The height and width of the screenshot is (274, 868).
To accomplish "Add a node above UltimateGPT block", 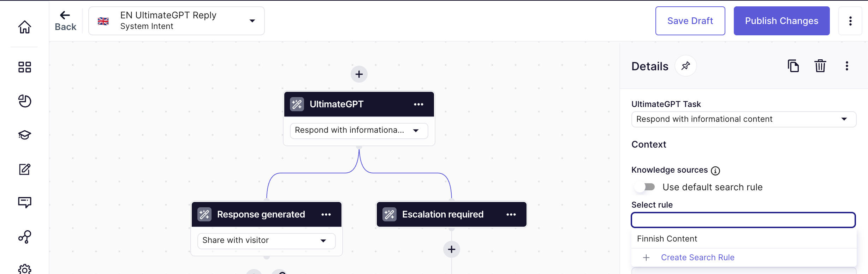I will point(359,74).
